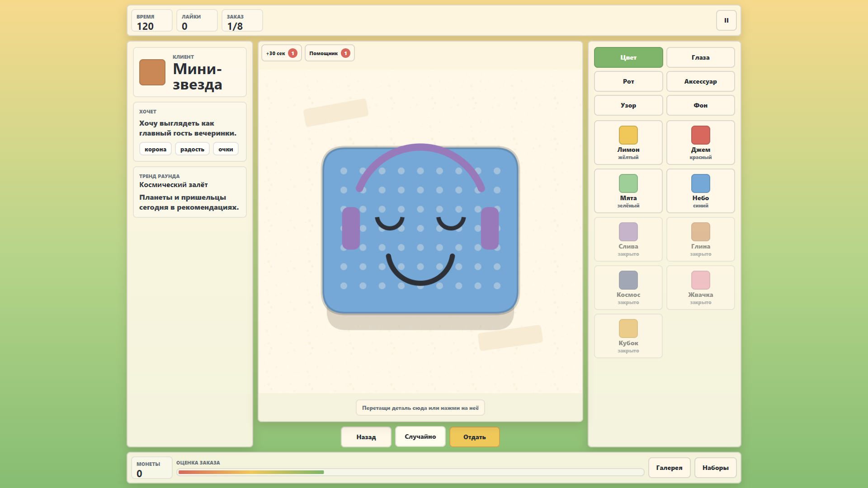Click the order rating progress bar

click(x=410, y=472)
